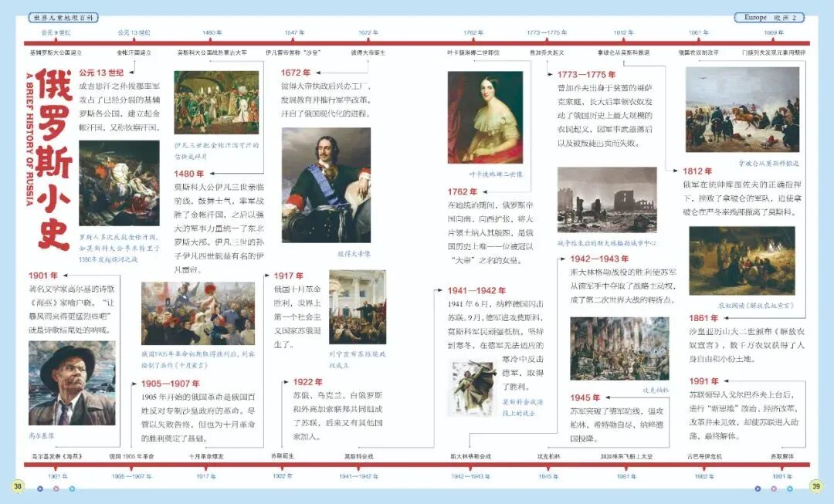Click the red heading 1762年 below Catherine portrait
The image size is (834, 504).
pos(463,191)
